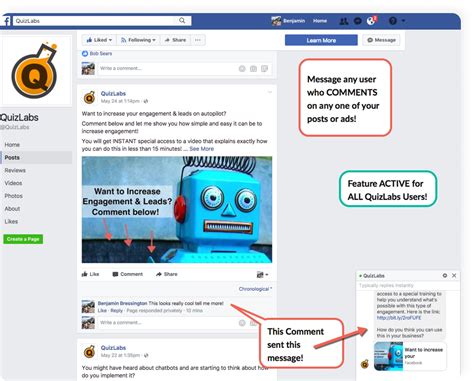Viewport: 474px width, 381px height.
Task: Click the search magnifier icon
Action: [182, 21]
